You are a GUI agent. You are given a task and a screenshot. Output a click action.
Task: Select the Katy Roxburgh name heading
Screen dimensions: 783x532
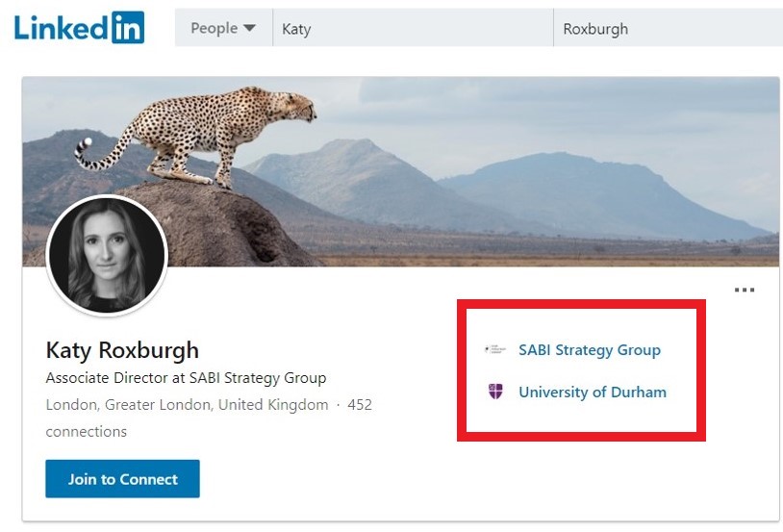coord(122,349)
